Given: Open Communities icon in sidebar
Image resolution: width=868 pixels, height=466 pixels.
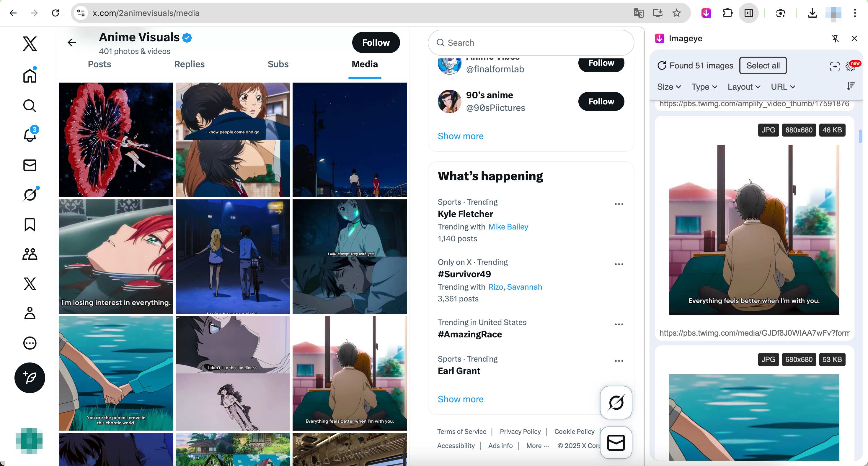Looking at the screenshot, I should [x=30, y=254].
